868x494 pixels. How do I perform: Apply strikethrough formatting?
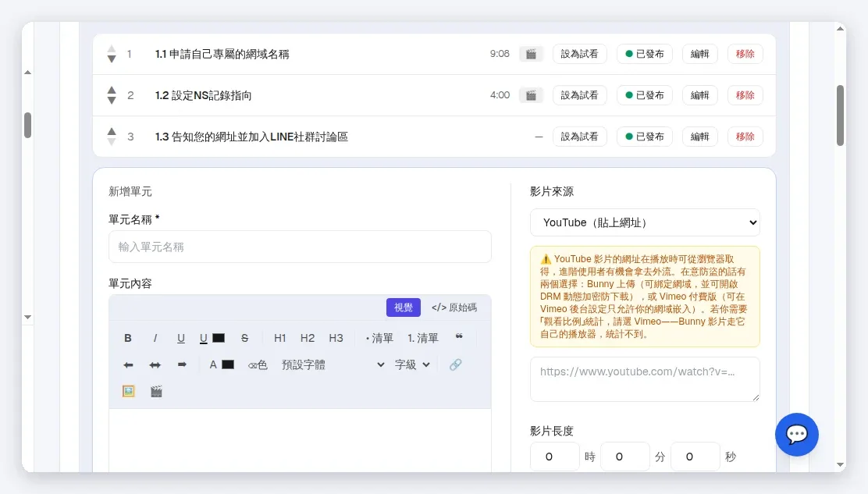click(244, 338)
